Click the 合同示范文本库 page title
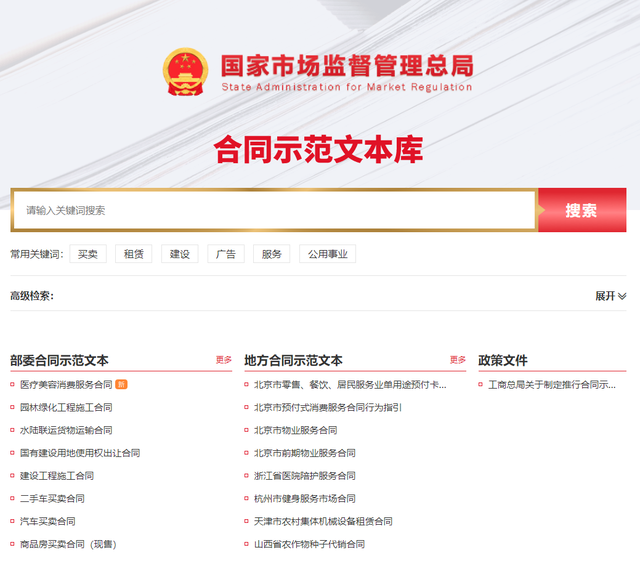640x566 pixels. pyautogui.click(x=318, y=149)
